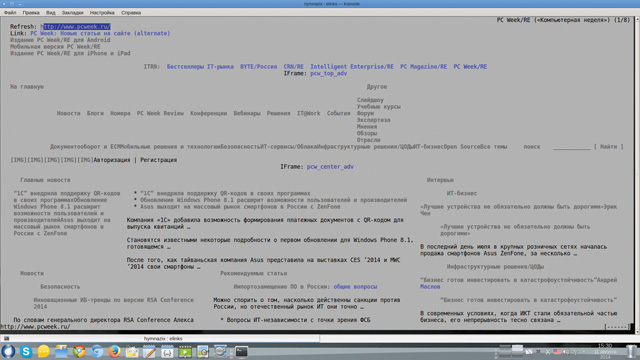Open the 'общие вопросы' link
This screenshot has height=360, width=640.
(x=355, y=287)
